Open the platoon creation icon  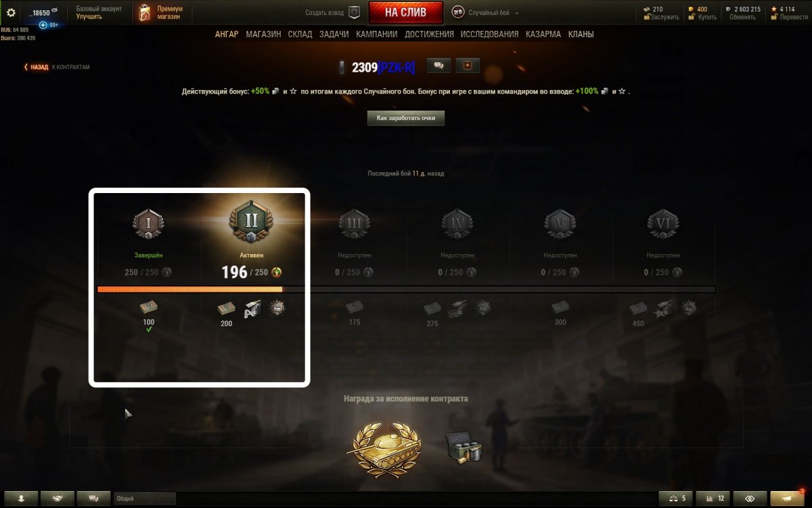click(354, 12)
